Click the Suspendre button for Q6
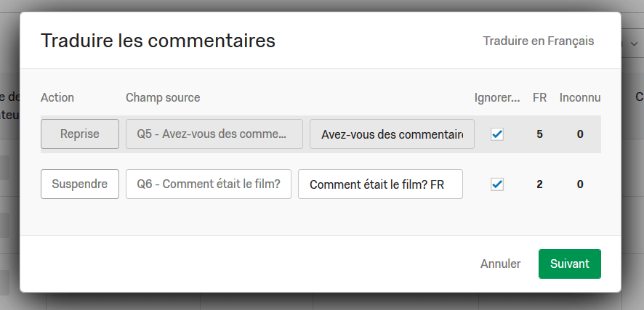 point(80,184)
